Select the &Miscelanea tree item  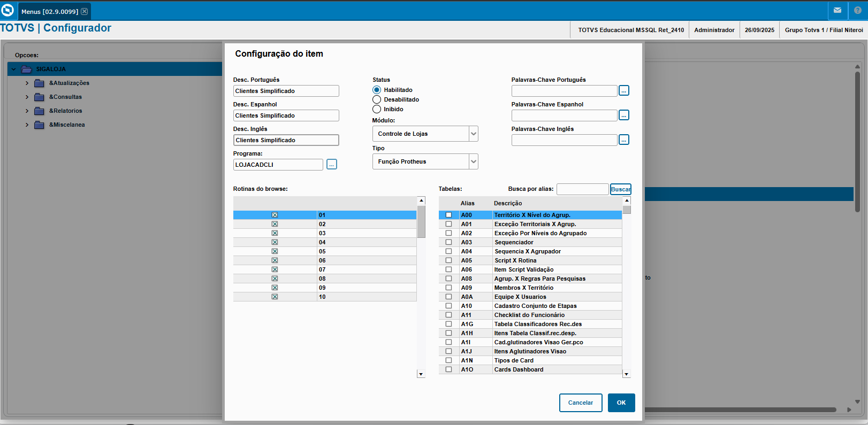(67, 125)
